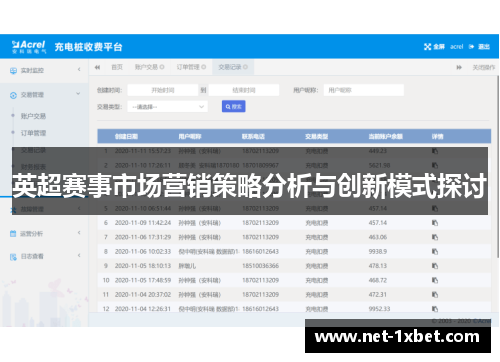Screen dimensions: 500x362
Task: Open 订单管理 in the sidebar
Action: 33,133
